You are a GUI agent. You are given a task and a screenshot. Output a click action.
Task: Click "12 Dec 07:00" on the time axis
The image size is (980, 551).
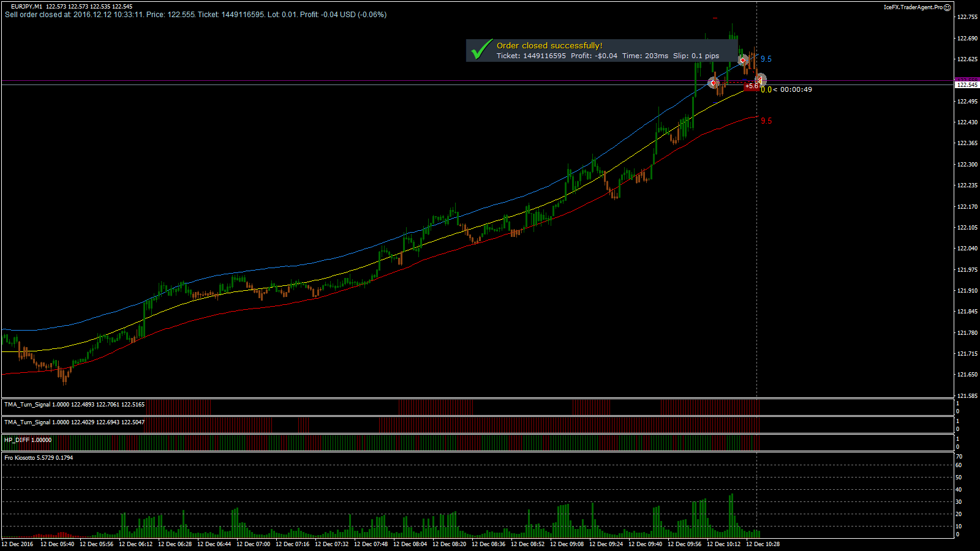(253, 544)
